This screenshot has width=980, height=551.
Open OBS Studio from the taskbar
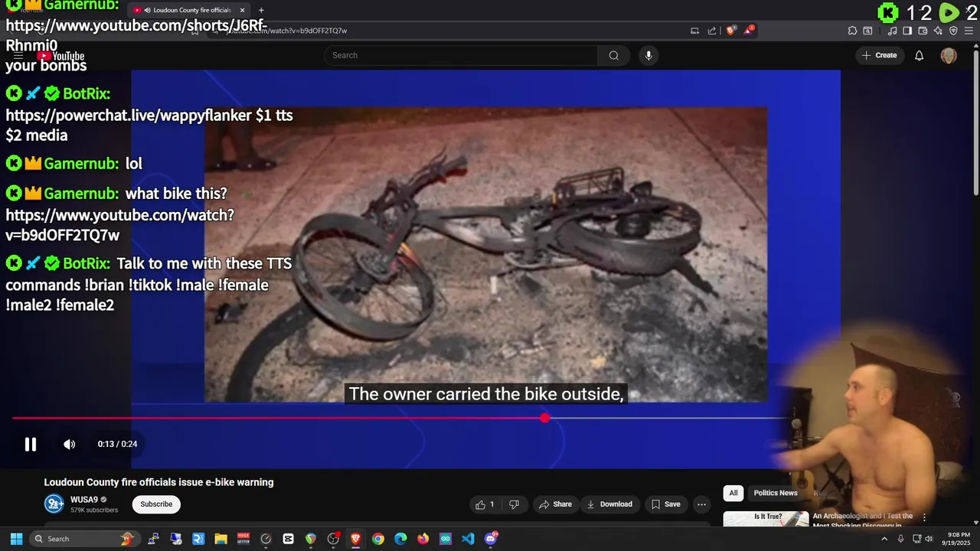333,539
